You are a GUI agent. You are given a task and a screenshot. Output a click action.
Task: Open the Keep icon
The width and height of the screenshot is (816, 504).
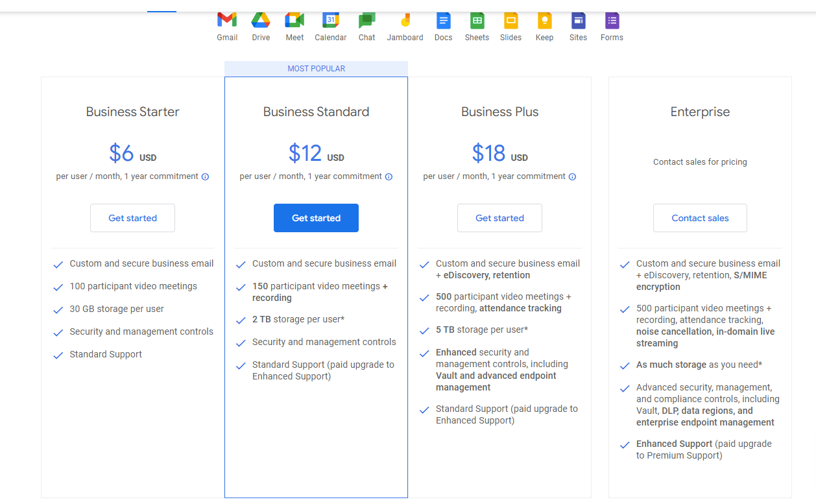(544, 21)
